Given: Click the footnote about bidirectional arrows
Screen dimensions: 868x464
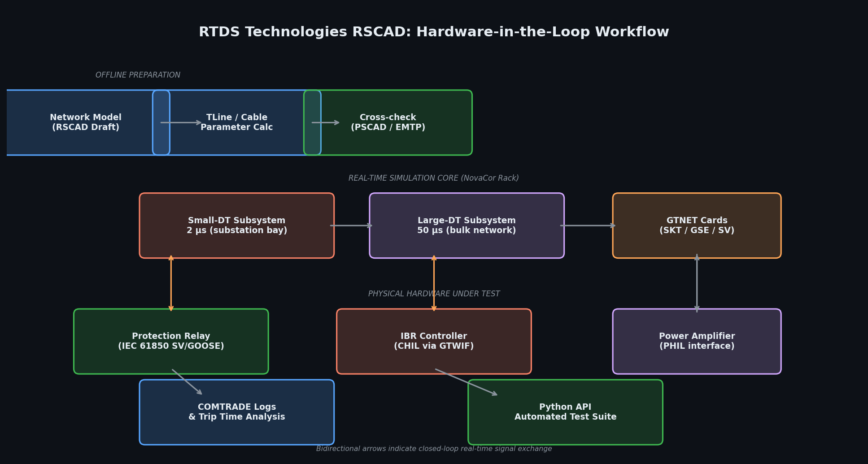Looking at the screenshot, I should point(434,449).
